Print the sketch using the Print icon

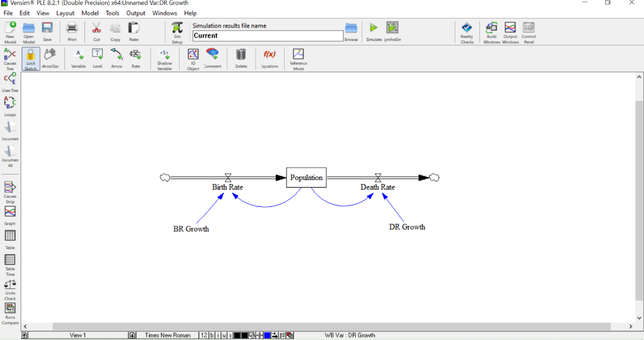click(x=72, y=32)
